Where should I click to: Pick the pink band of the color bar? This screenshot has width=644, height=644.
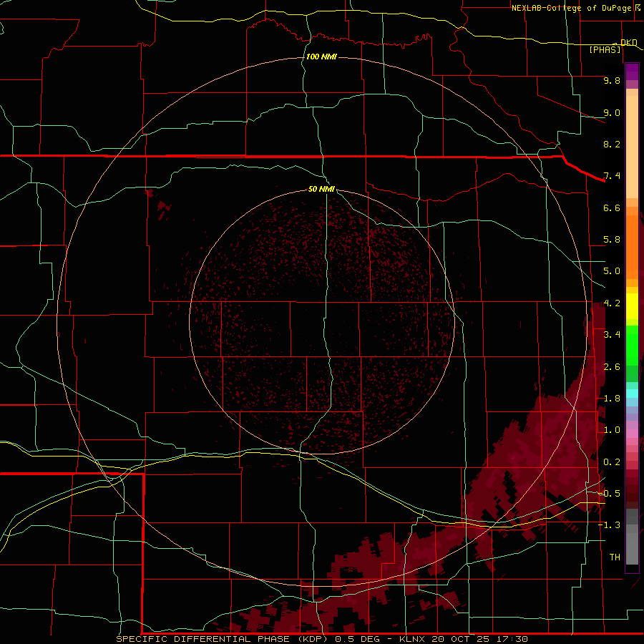click(x=632, y=434)
